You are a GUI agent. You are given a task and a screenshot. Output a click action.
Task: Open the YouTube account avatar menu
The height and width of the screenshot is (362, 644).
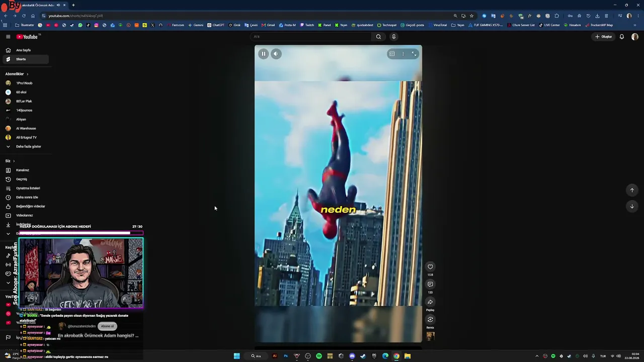pyautogui.click(x=635, y=37)
